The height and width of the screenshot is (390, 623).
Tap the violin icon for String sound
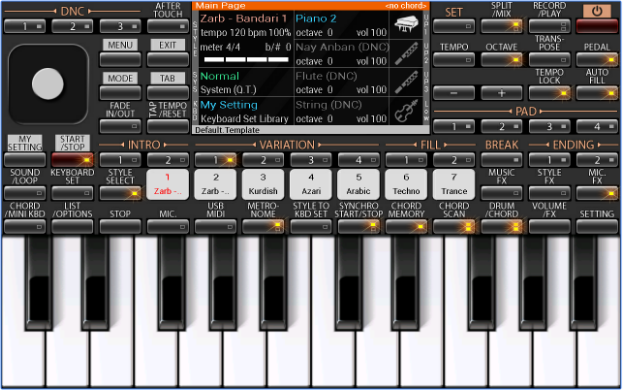pos(406,111)
